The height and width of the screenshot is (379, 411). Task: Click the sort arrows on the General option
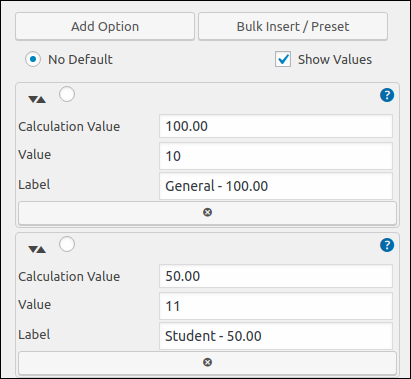coord(37,99)
